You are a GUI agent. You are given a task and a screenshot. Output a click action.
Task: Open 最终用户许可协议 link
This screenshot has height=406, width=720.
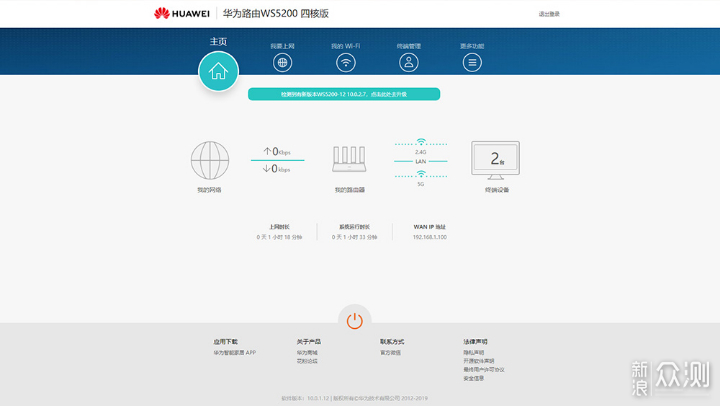click(484, 370)
